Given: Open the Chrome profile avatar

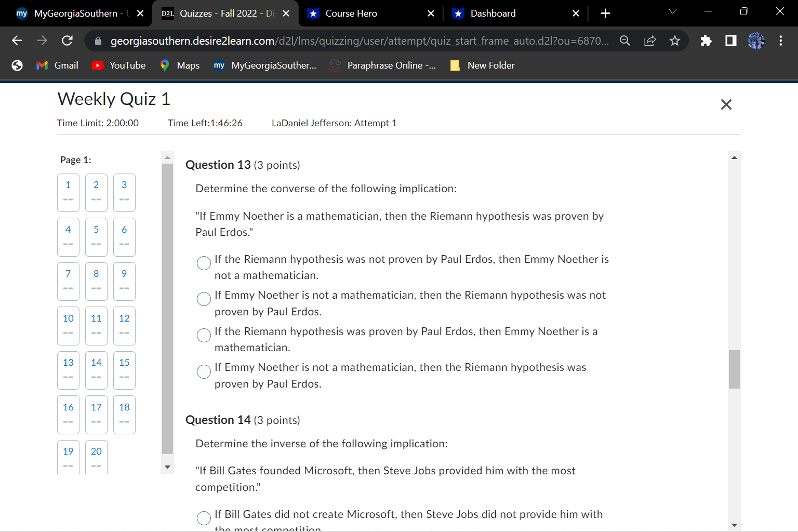Looking at the screenshot, I should tap(756, 41).
